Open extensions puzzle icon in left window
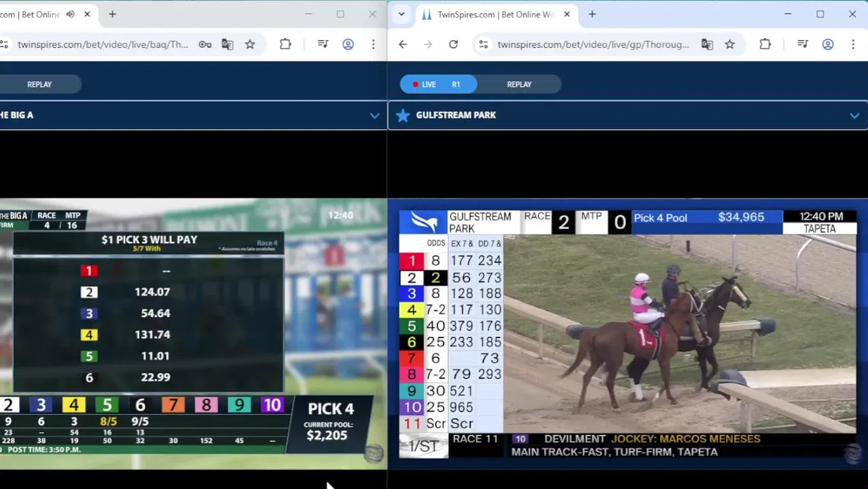This screenshot has width=868, height=489. 285,44
